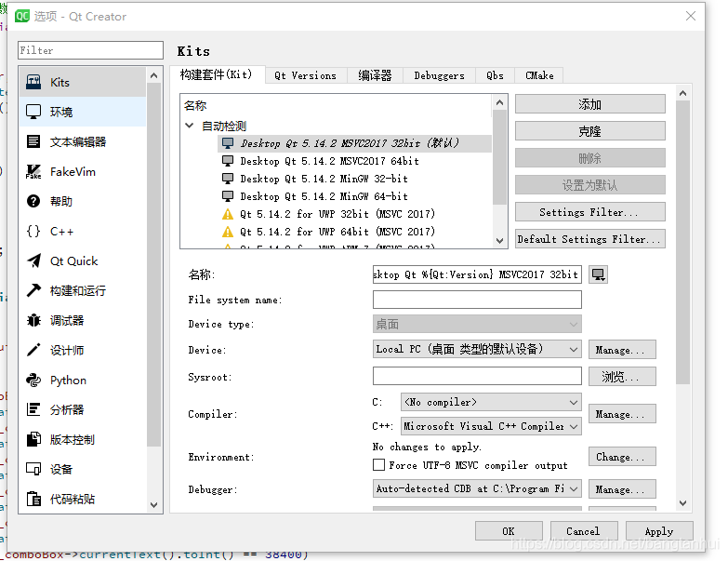Click the Cancel button
Screen dimensions: 728x561
[584, 531]
